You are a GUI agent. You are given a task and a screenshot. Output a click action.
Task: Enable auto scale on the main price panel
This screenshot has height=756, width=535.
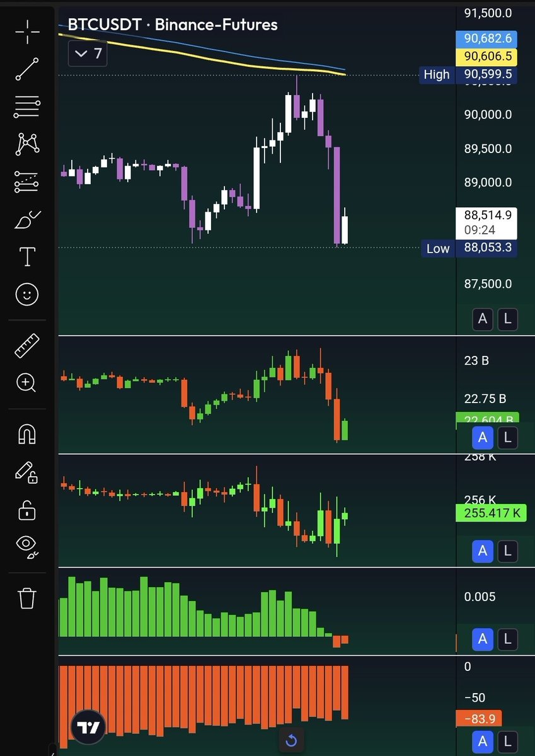tap(483, 319)
